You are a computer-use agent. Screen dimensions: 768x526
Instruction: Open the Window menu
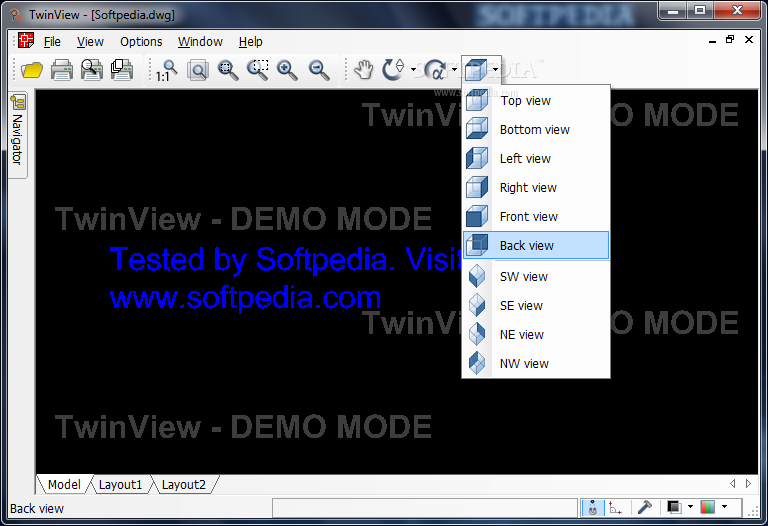click(x=200, y=42)
